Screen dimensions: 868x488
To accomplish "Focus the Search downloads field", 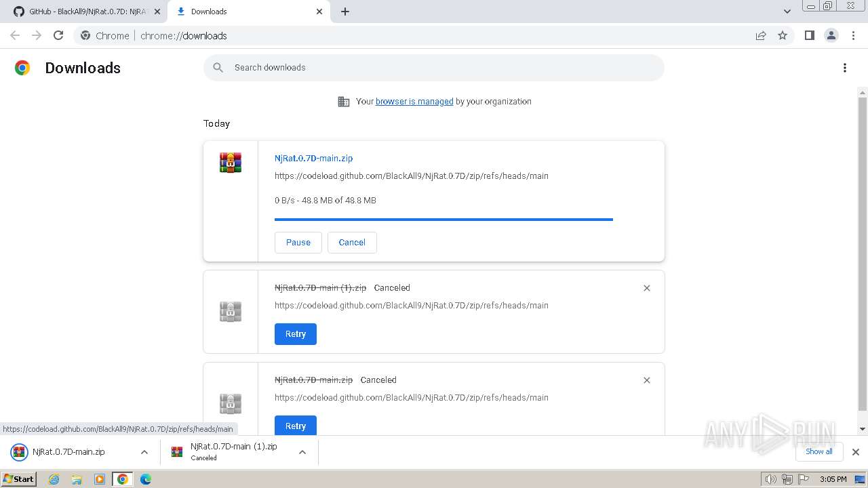I will pyautogui.click(x=434, y=67).
